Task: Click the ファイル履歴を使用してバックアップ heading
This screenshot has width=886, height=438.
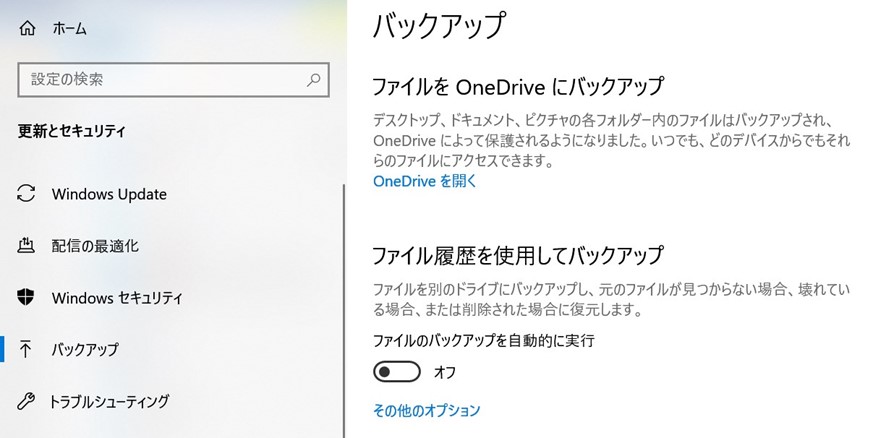Action: point(518,255)
